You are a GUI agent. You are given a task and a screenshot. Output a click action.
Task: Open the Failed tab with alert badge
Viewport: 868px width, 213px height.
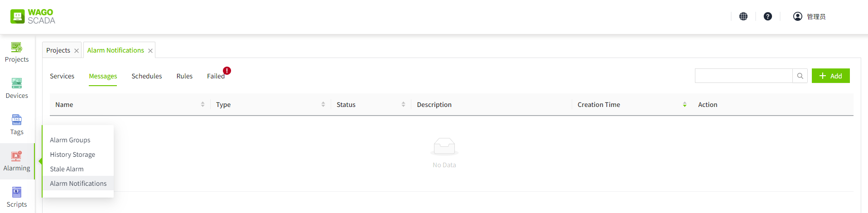(216, 76)
